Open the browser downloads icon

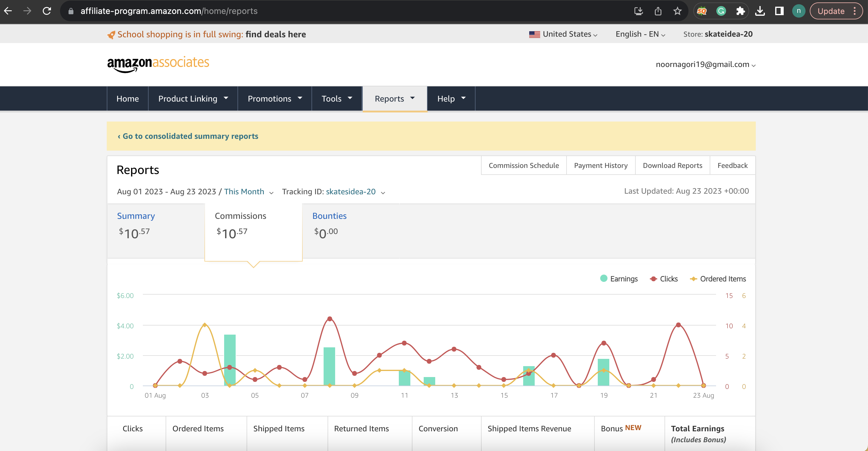(x=760, y=11)
